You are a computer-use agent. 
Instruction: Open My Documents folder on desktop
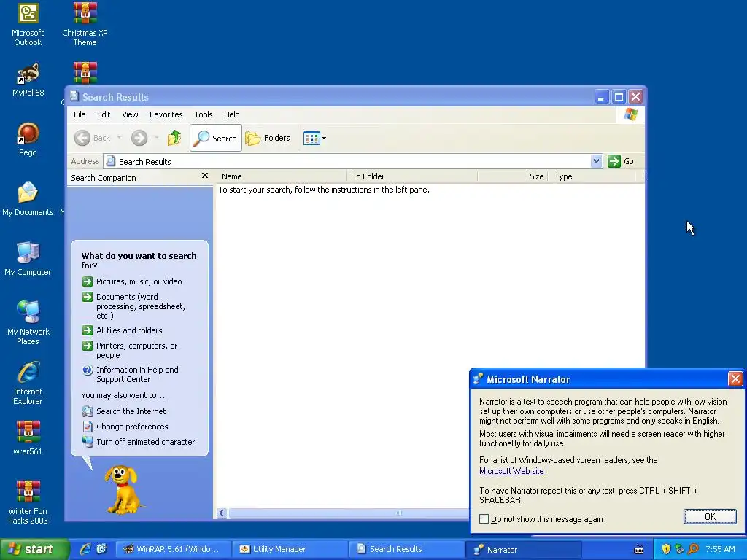coord(28,199)
